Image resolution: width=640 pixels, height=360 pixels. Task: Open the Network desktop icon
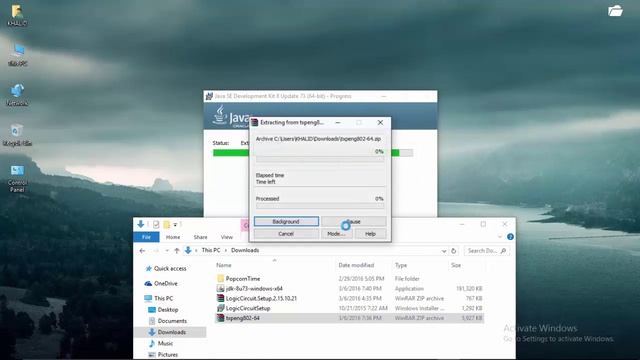(17, 95)
